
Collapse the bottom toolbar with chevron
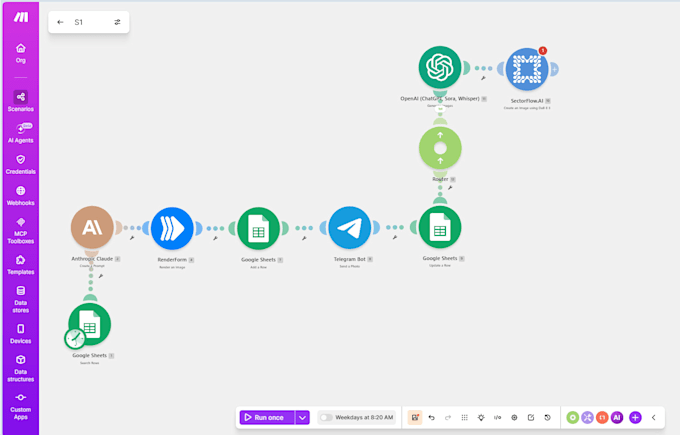pyautogui.click(x=654, y=417)
